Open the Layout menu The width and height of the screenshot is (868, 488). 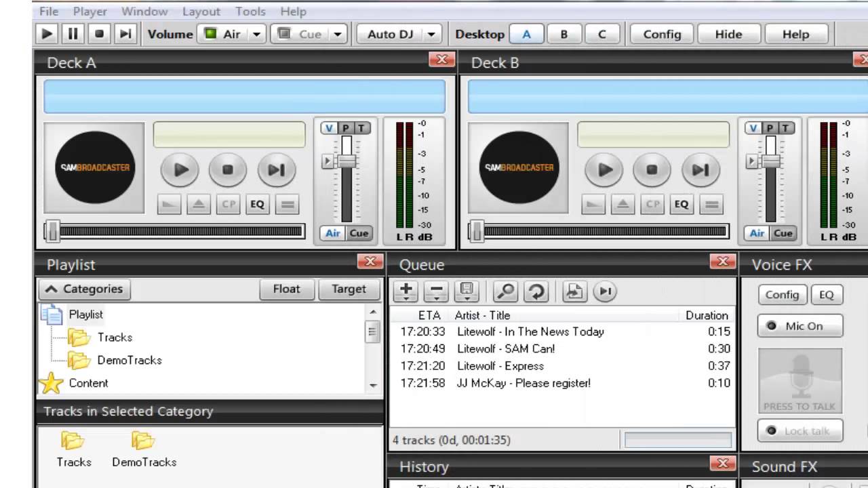(201, 12)
